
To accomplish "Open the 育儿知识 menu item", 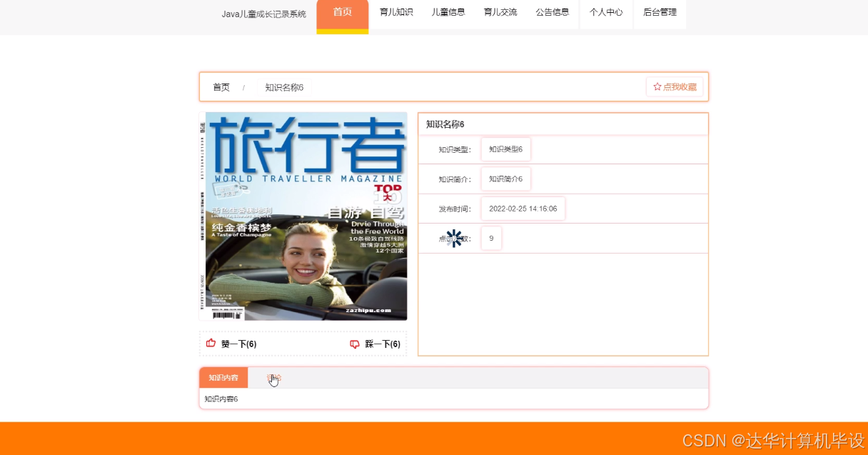I will point(396,13).
